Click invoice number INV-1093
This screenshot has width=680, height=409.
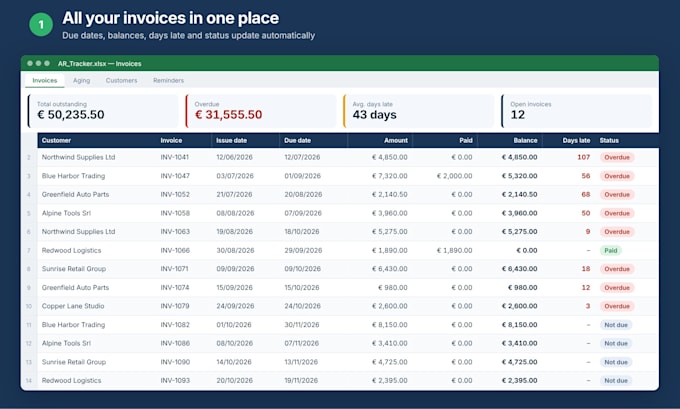pyautogui.click(x=175, y=380)
